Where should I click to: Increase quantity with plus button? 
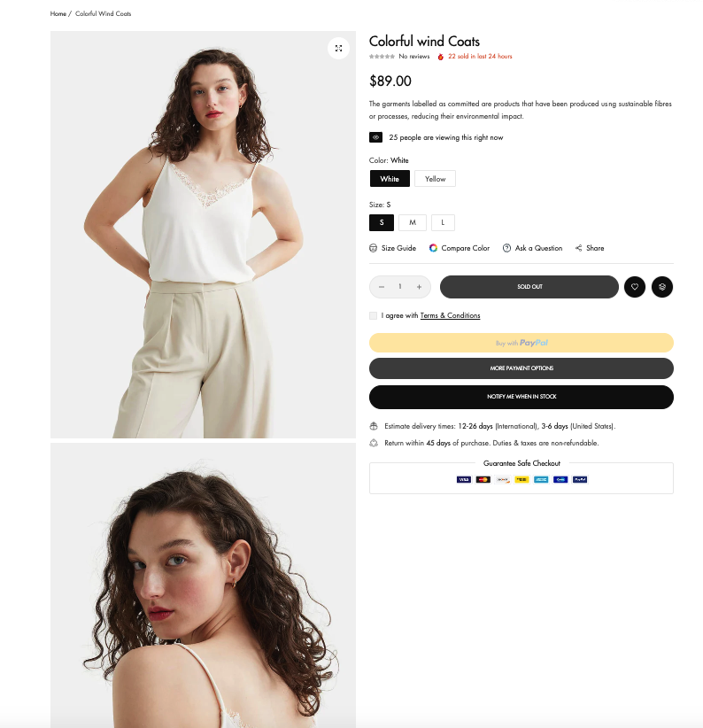point(419,287)
